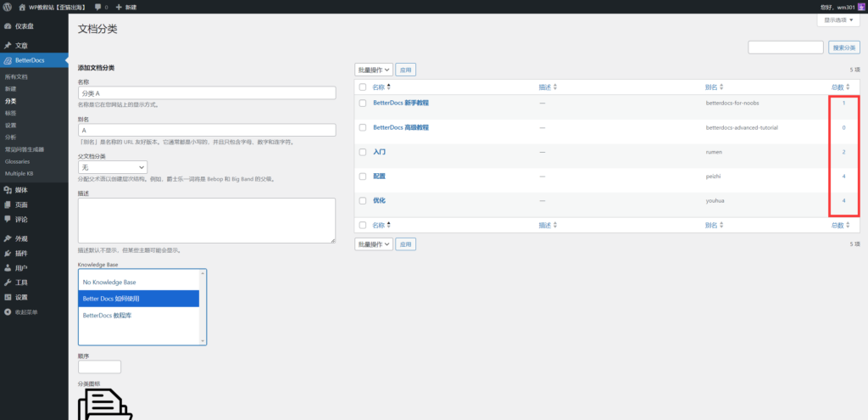Screen dimensions: 868x420
Task: Select BetterDocs 教程库 in list
Action: [138, 316]
